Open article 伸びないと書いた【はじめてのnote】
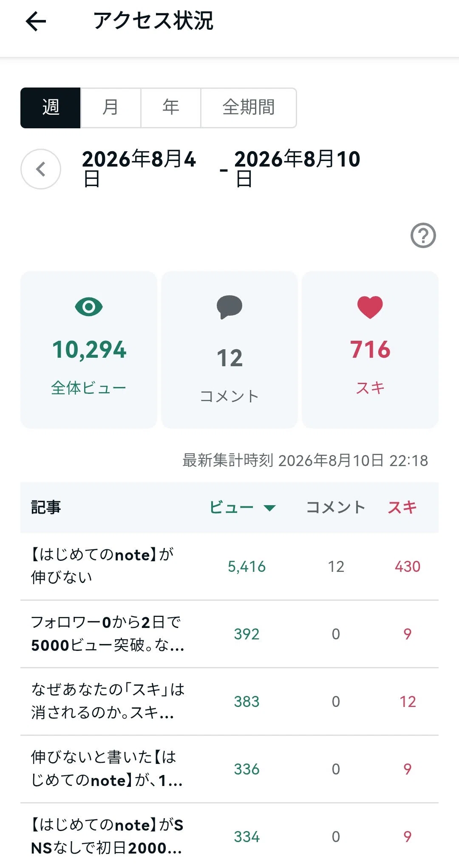Screen dimensions: 459x868 229,769
